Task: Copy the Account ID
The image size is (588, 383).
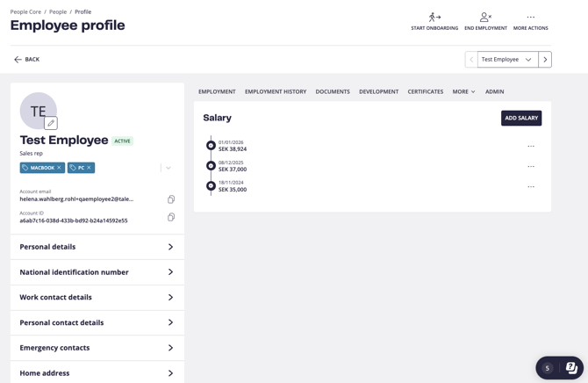Action: (x=171, y=217)
